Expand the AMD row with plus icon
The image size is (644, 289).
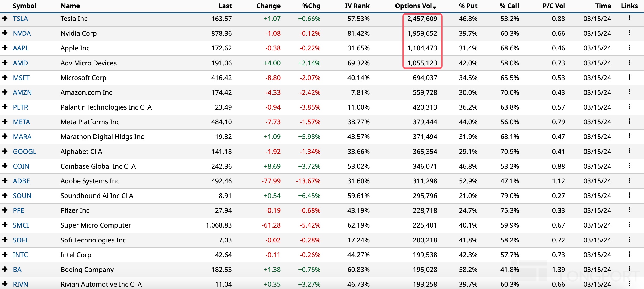point(5,63)
